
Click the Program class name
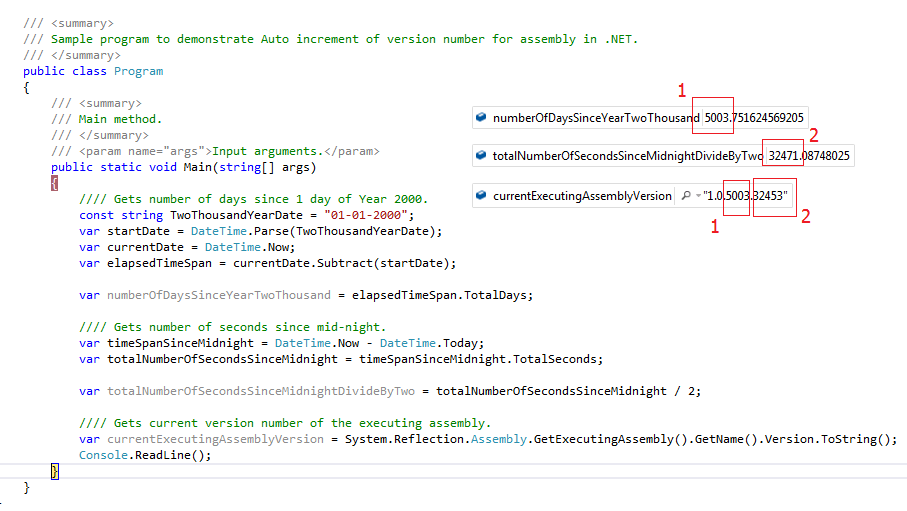138,71
